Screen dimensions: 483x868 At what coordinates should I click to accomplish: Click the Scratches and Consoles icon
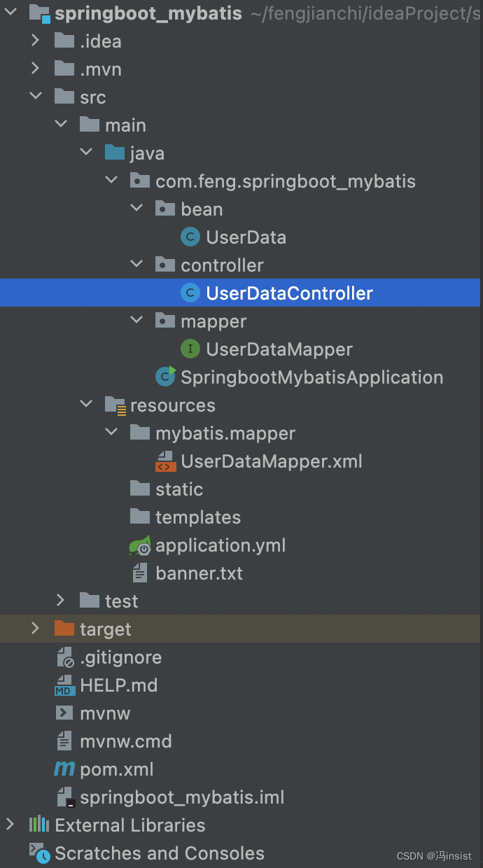39,853
